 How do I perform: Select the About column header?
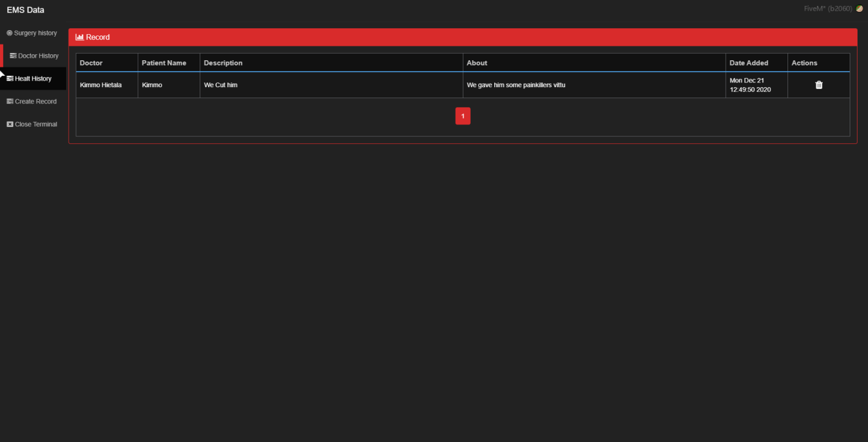click(477, 63)
